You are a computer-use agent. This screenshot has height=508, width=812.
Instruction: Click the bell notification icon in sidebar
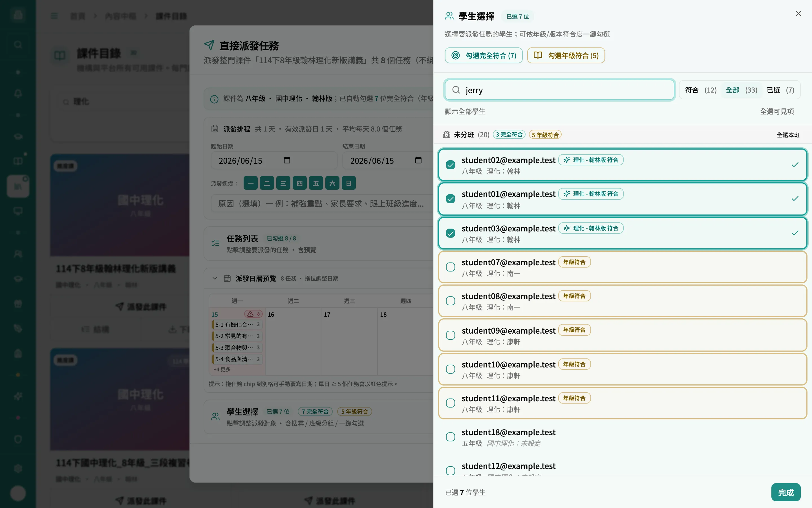18,93
